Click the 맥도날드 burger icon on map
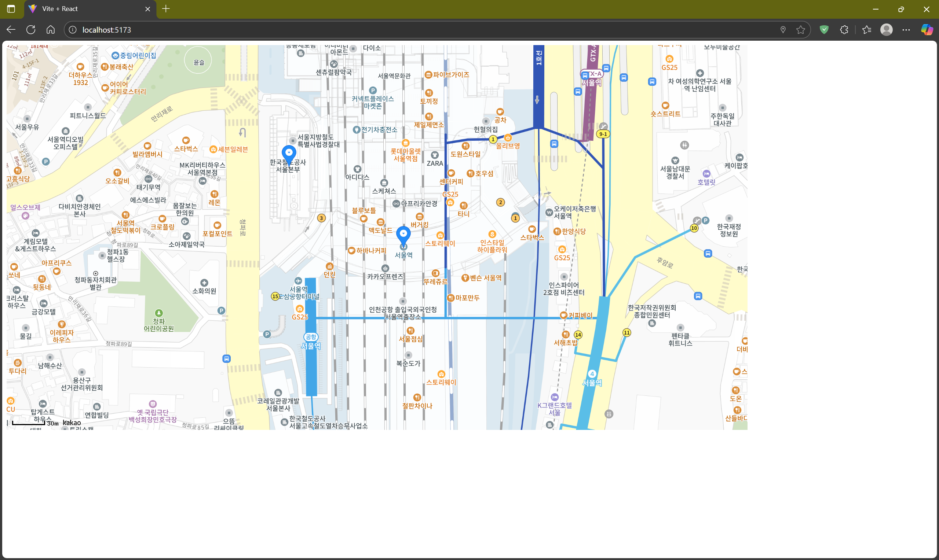Viewport: 939px width, 560px height. (x=380, y=222)
